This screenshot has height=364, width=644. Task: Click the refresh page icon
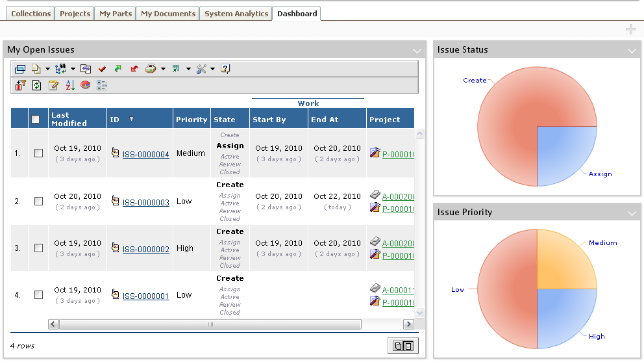tap(37, 85)
